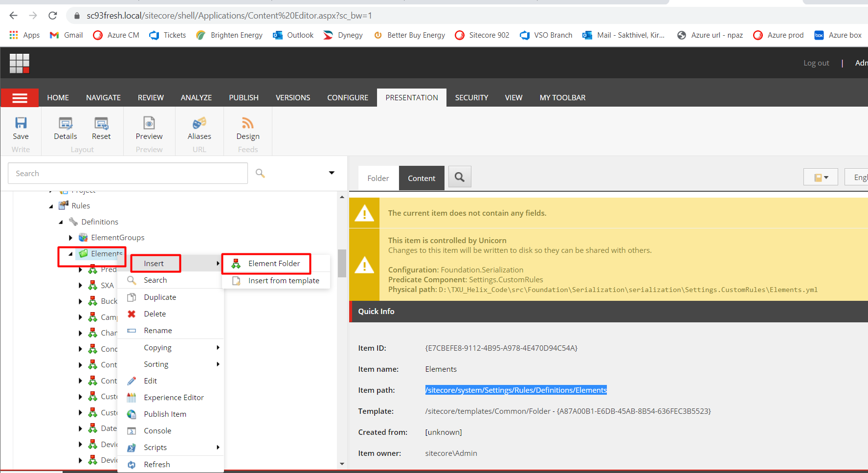The height and width of the screenshot is (473, 868).
Task: Open the Apps bookmark grid
Action: pos(24,35)
